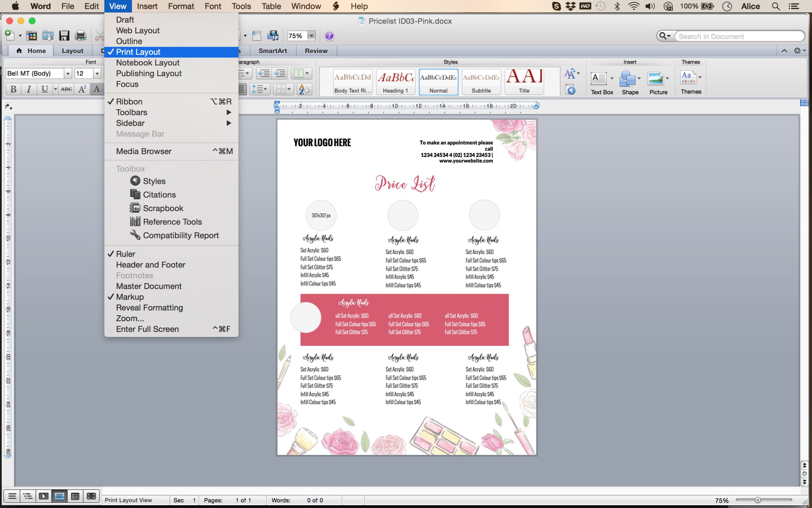This screenshot has height=508, width=812.
Task: Expand the Toolbars submenu
Action: tap(171, 112)
